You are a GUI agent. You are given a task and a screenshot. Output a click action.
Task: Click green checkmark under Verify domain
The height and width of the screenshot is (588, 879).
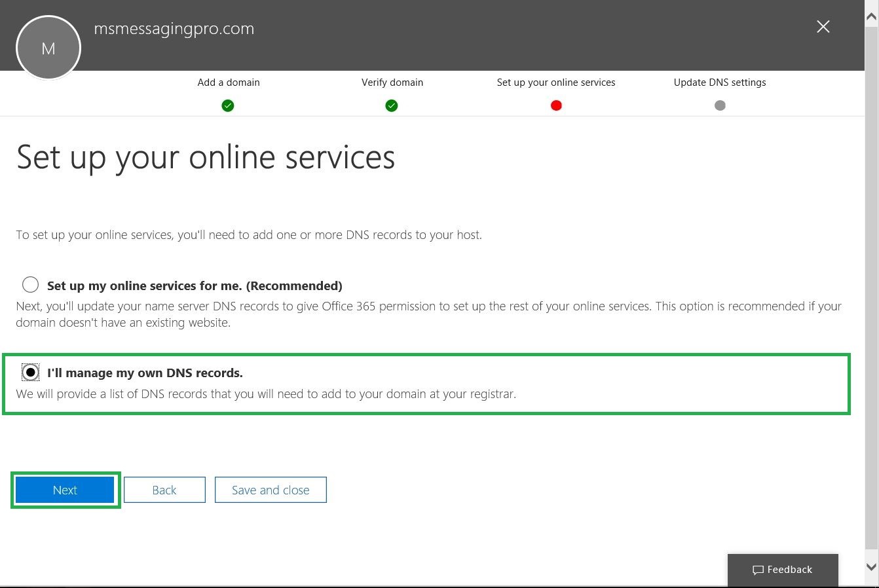pos(392,105)
